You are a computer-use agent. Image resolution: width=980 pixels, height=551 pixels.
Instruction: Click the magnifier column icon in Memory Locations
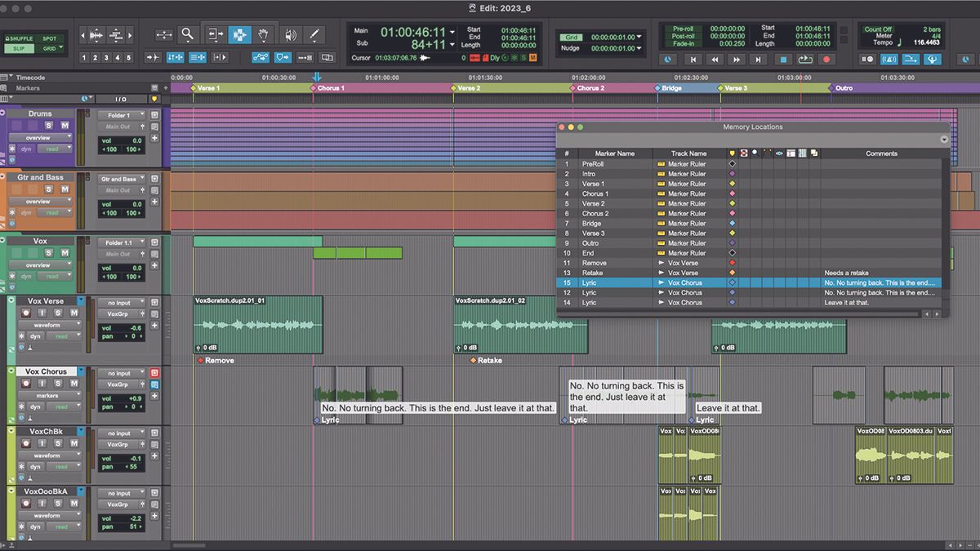tap(756, 153)
